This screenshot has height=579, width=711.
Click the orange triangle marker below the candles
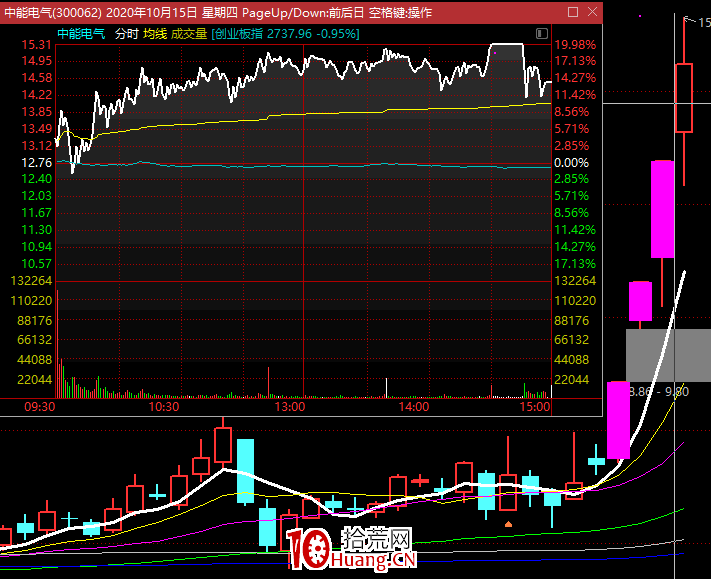[x=508, y=523]
